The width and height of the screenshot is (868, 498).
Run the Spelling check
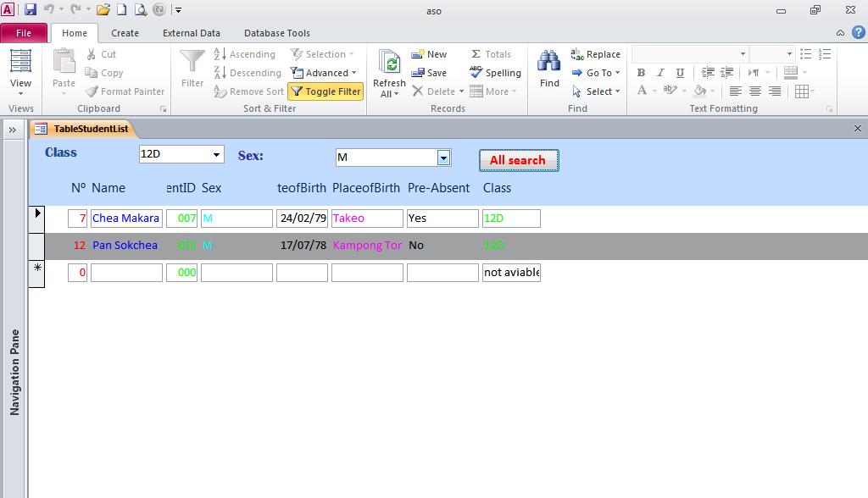point(495,73)
